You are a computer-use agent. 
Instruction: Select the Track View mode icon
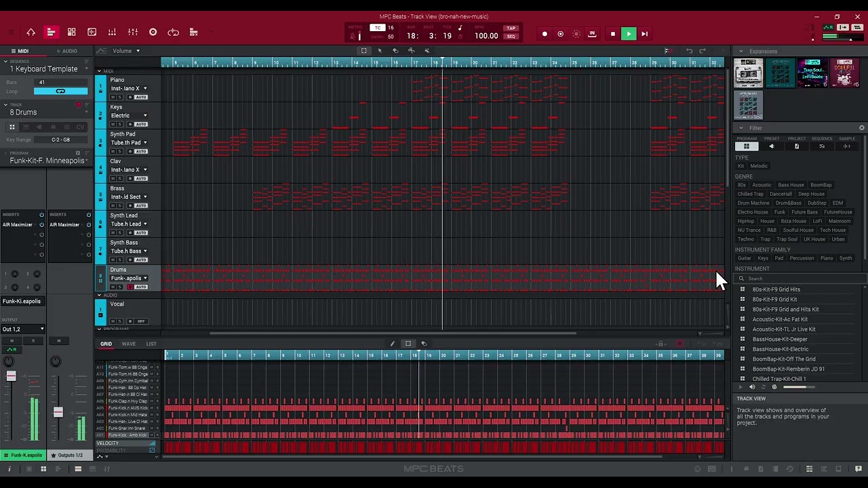click(x=51, y=32)
